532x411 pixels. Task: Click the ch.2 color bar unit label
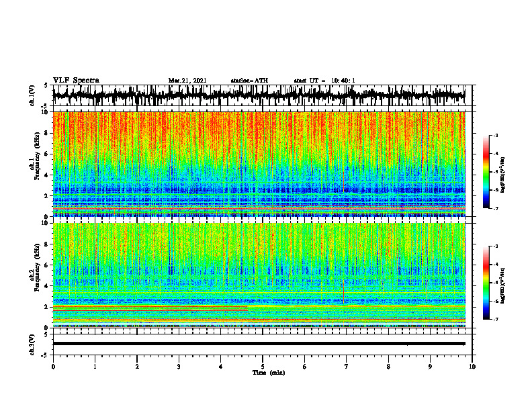[x=503, y=285]
